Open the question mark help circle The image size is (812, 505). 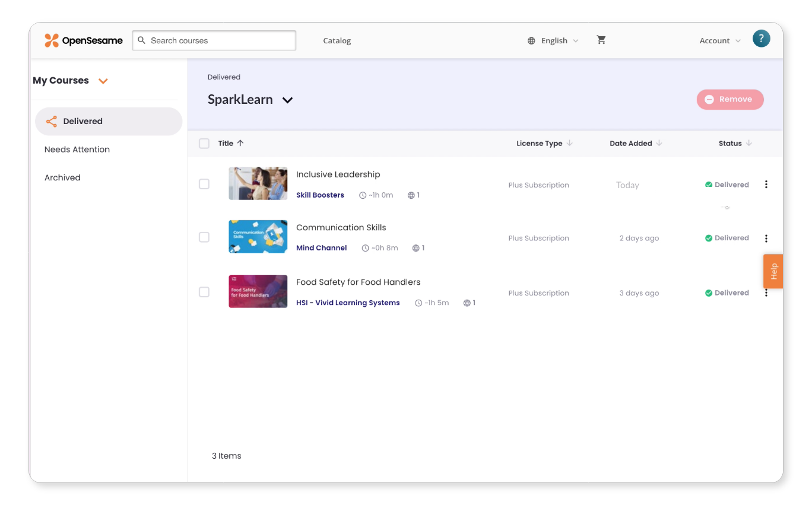[761, 39]
